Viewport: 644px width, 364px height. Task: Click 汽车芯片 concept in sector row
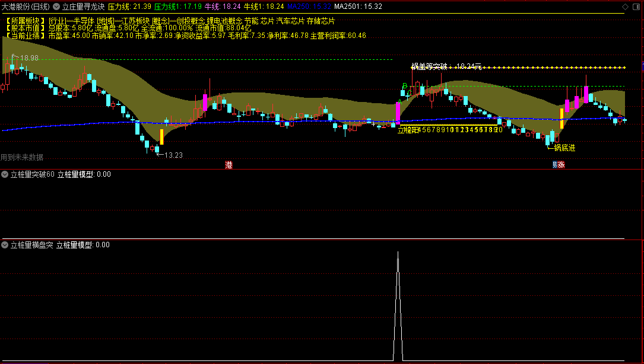290,21
